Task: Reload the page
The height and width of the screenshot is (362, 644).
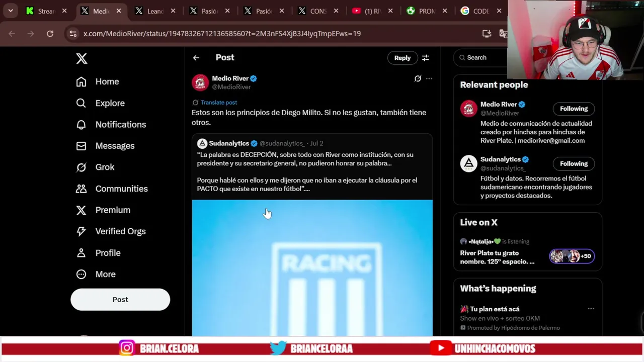Action: [50, 34]
